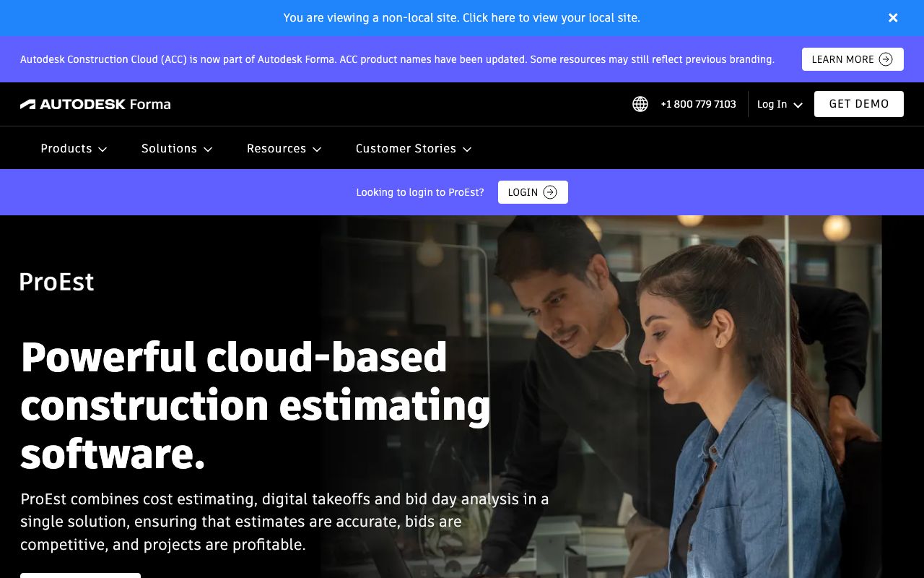This screenshot has height=578, width=924.
Task: Click the view your local site link
Action: click(x=461, y=17)
